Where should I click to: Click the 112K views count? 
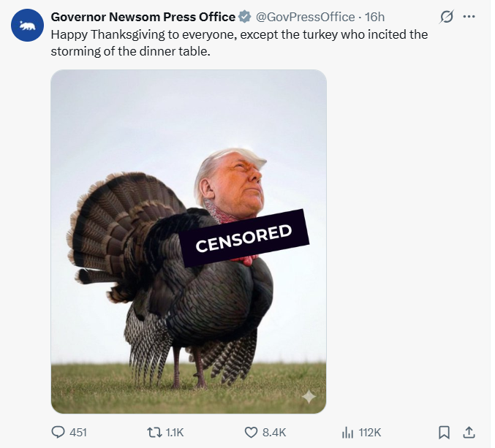coord(369,433)
